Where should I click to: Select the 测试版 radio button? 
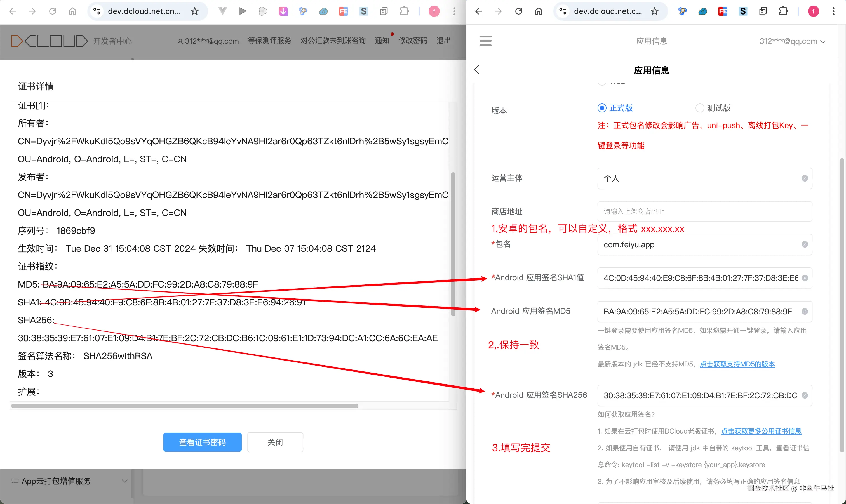click(x=699, y=108)
